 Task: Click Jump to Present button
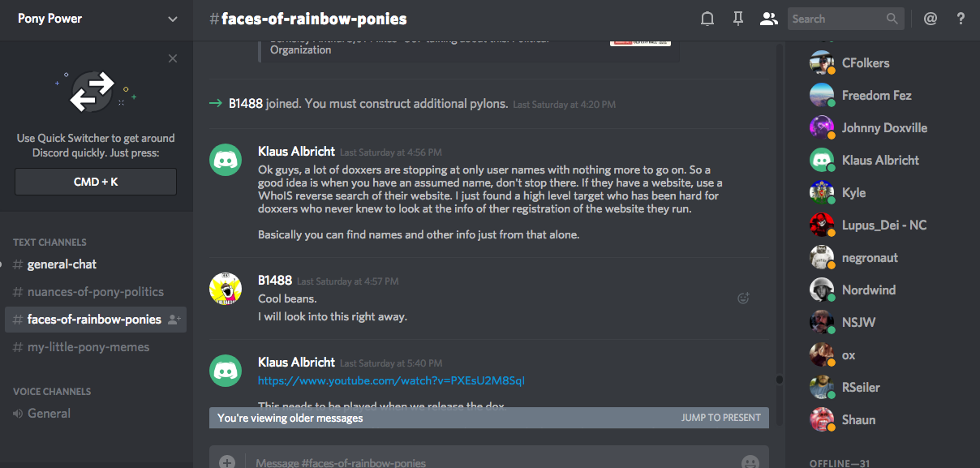720,418
